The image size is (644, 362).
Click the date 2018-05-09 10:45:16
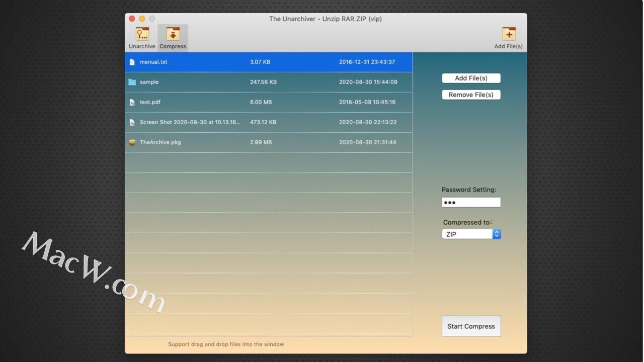(367, 102)
